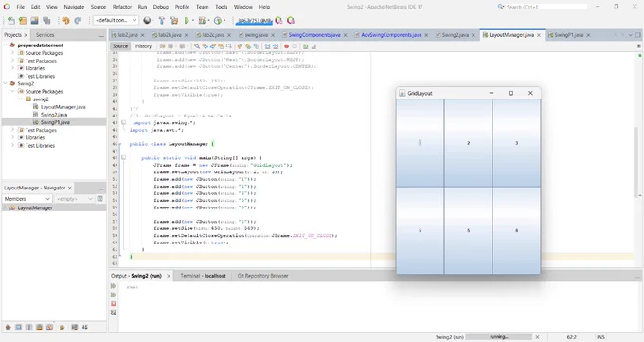Toggle Show Static Members filter in Navigator
This screenshot has height=342, width=644.
click(28, 327)
